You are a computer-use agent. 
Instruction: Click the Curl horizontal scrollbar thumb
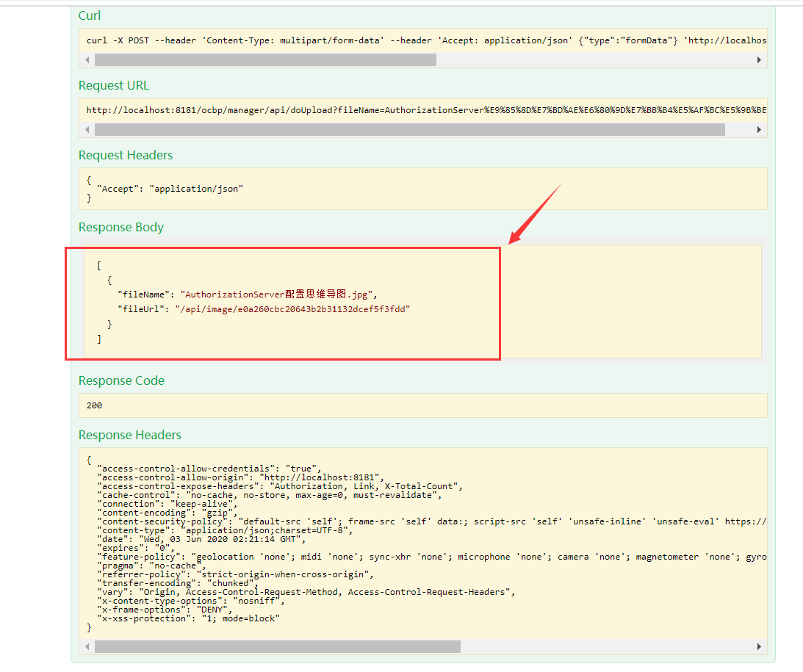click(265, 60)
